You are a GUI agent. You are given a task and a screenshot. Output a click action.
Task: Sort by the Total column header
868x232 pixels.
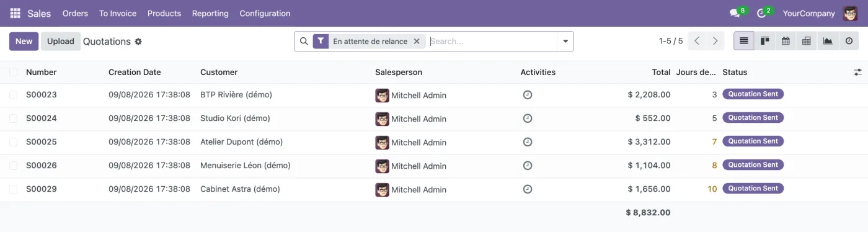661,73
